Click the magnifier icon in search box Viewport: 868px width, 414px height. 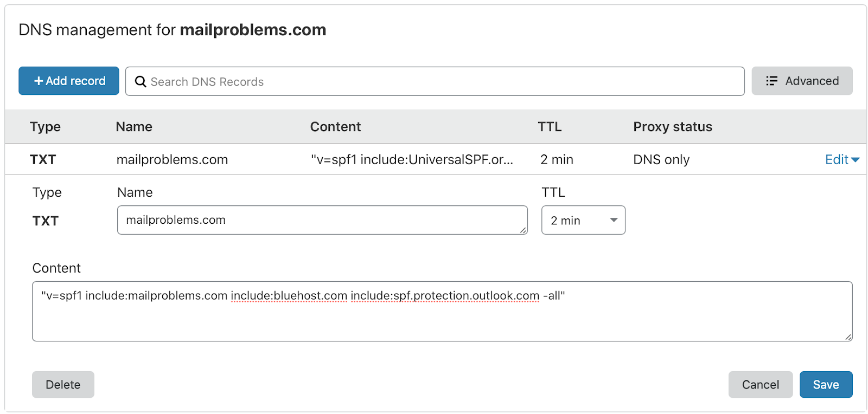pyautogui.click(x=141, y=81)
